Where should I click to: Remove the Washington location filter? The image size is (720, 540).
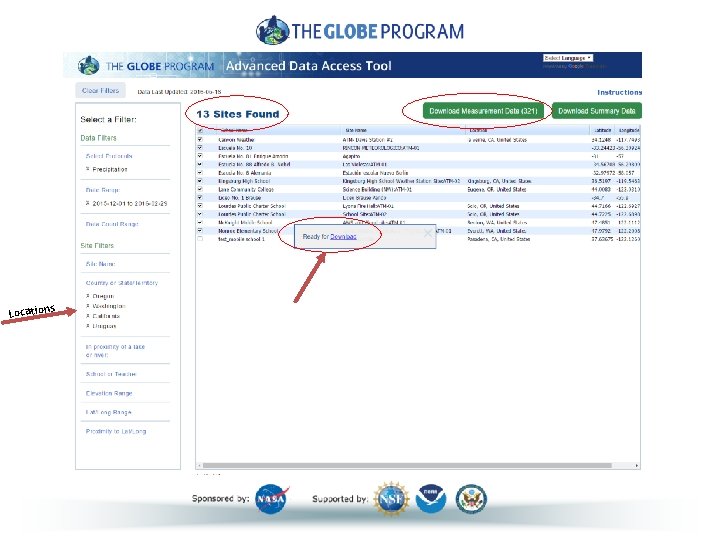[88, 306]
